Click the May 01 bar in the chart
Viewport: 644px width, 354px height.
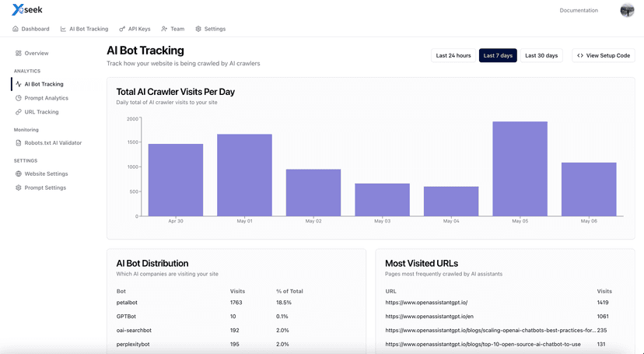coord(244,175)
